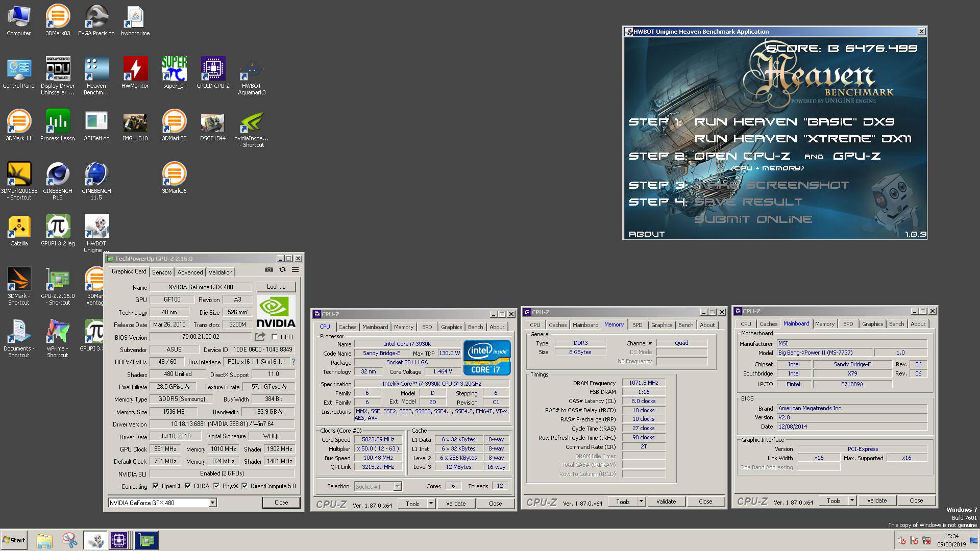
Task: Click GPU-Z Name field GTX 480
Action: pyautogui.click(x=201, y=287)
